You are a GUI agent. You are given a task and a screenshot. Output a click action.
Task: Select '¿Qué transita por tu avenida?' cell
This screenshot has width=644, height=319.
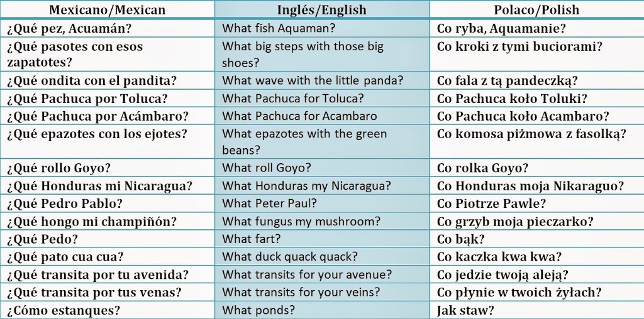click(107, 274)
